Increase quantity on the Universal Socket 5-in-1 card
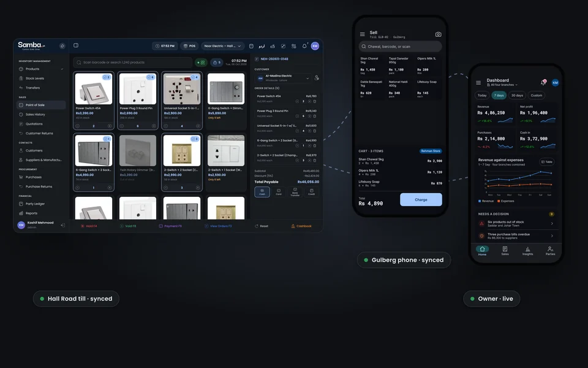 click(x=198, y=126)
